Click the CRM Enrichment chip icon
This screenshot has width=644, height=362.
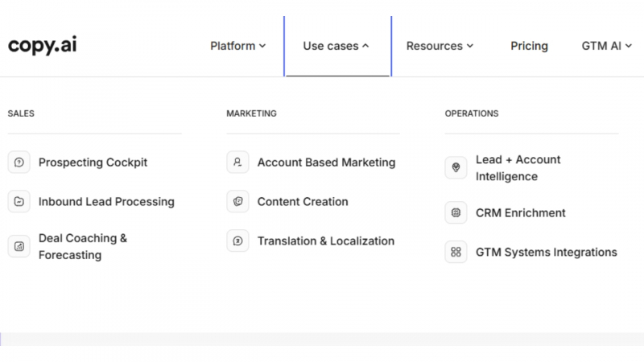click(x=456, y=212)
